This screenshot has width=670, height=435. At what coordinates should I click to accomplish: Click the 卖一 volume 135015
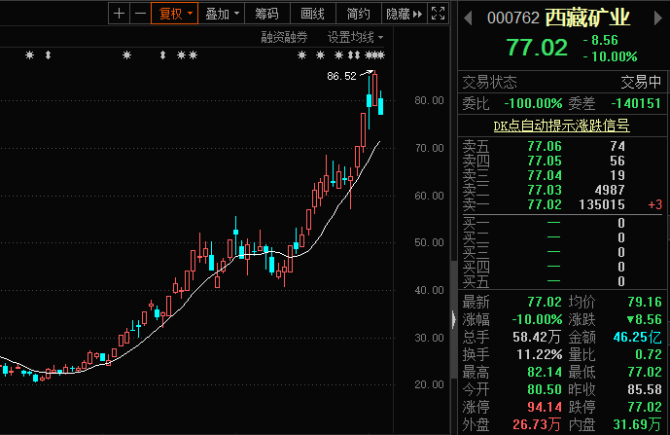602,204
